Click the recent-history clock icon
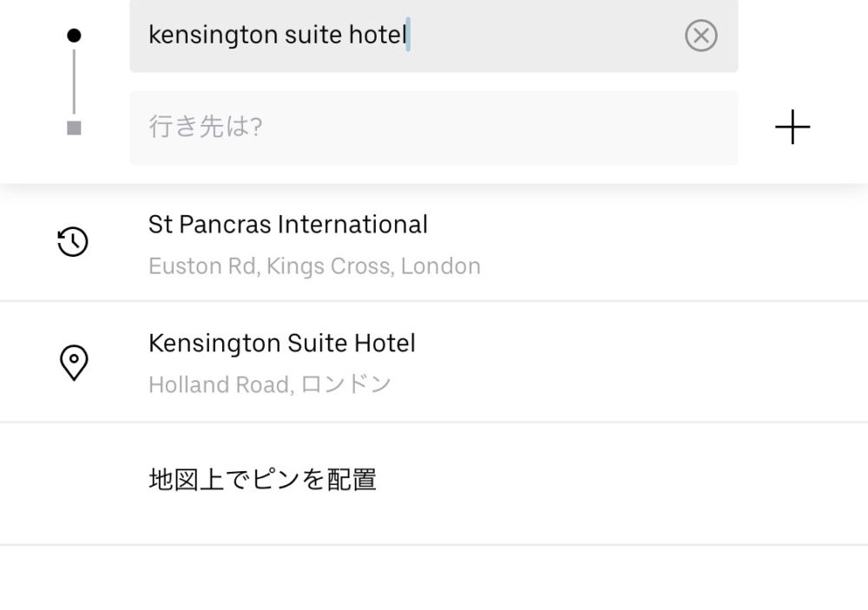Viewport: 868px width, 610px height. click(73, 241)
